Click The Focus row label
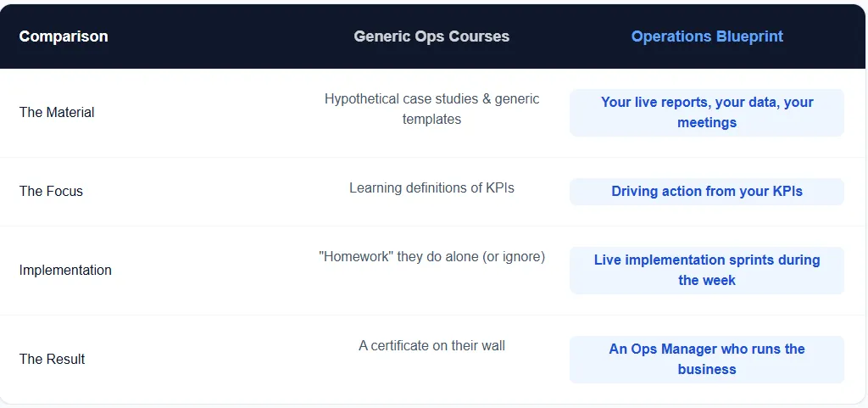 pos(51,191)
